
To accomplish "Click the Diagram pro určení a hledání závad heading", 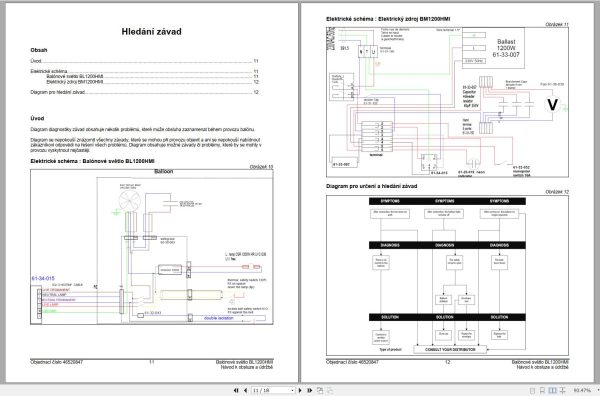I will click(372, 186).
